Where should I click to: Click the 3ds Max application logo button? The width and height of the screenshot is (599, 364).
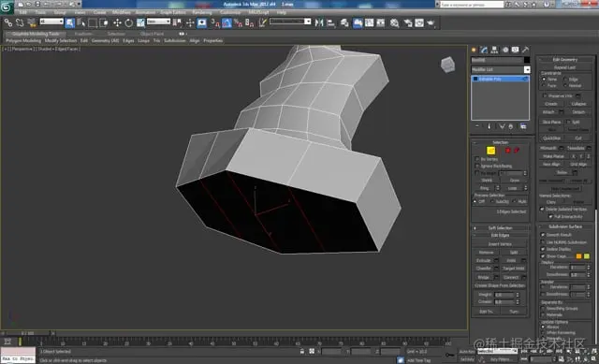[7, 7]
